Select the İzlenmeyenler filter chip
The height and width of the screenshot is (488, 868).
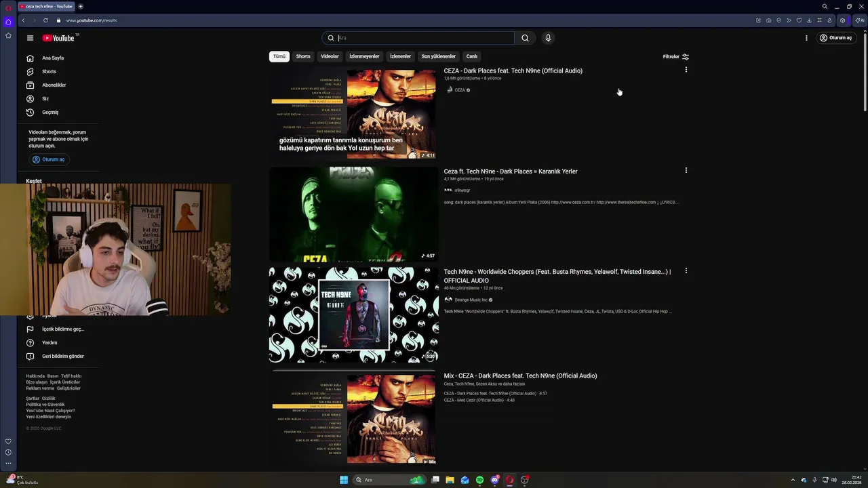pos(364,56)
